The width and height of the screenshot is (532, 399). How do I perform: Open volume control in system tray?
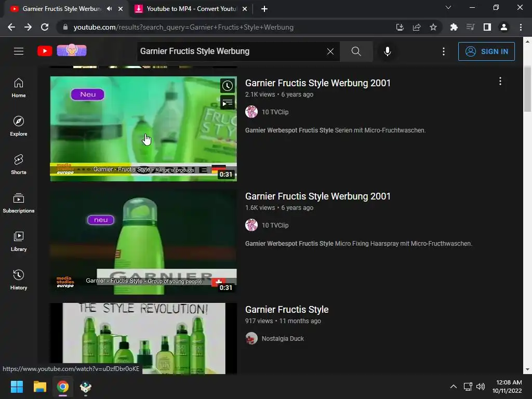pyautogui.click(x=481, y=387)
